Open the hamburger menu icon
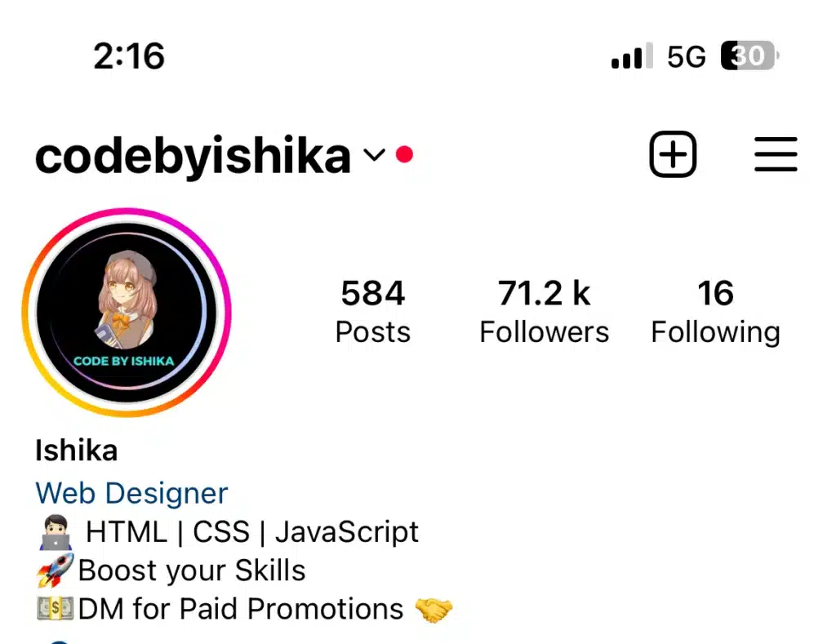The image size is (836, 644). click(776, 154)
